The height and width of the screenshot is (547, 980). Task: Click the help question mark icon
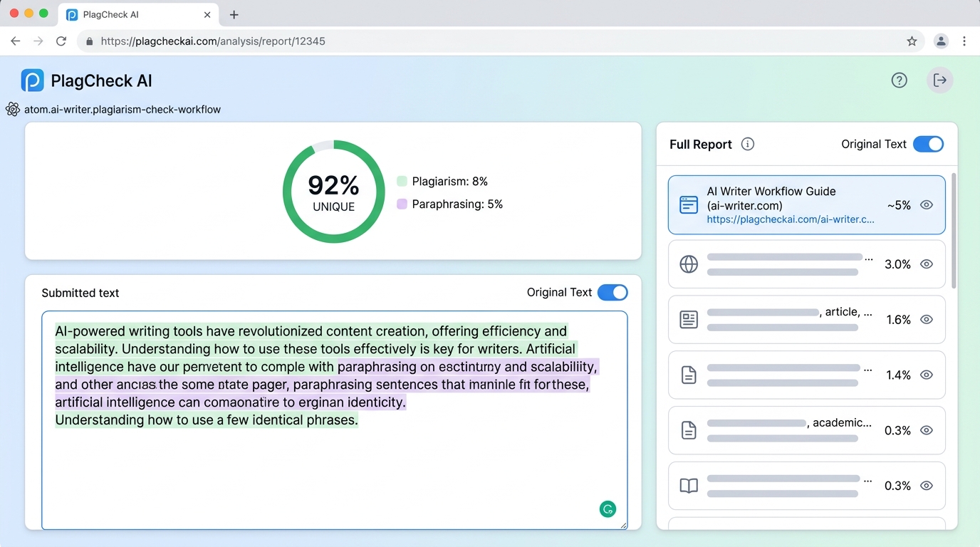pos(899,80)
